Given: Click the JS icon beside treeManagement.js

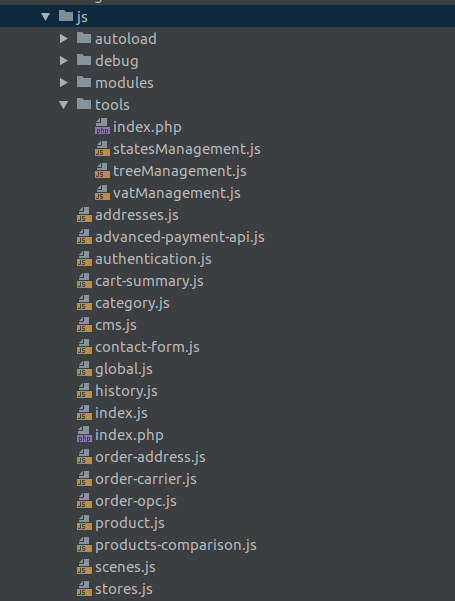Looking at the screenshot, I should 102,170.
